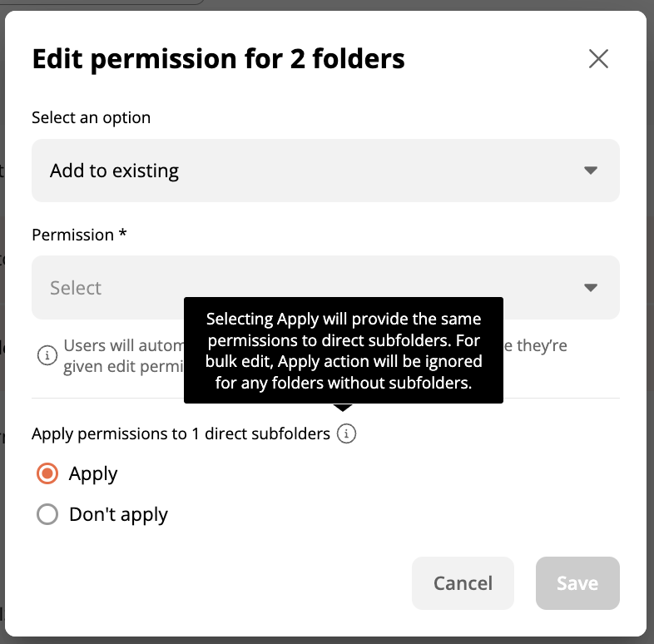Click the Cancel button
Screen dimensions: 654x644
(463, 583)
